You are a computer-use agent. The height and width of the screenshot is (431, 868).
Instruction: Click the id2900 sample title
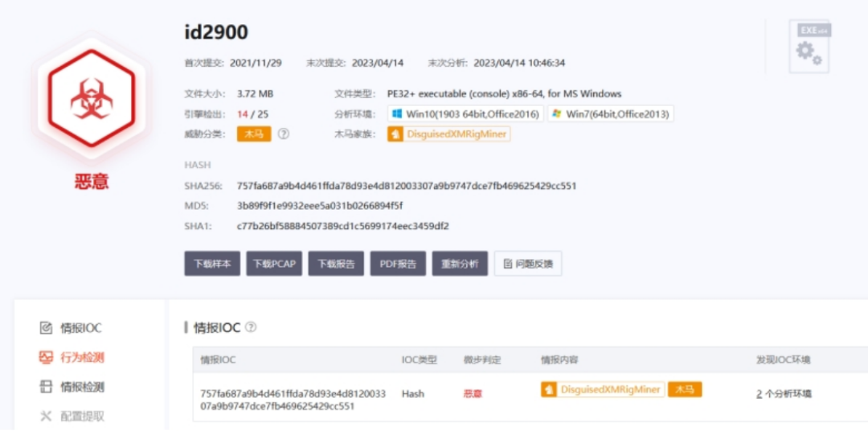(216, 33)
